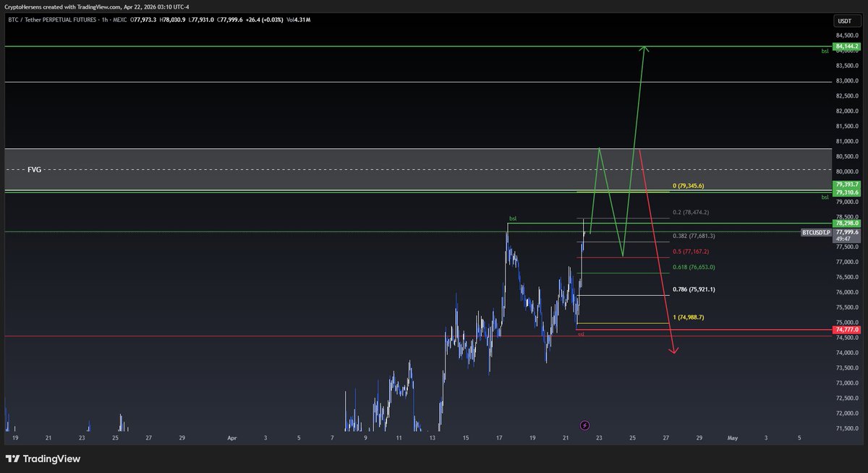Click the 79,393.7 green price label
The height and width of the screenshot is (473, 868).
(x=846, y=185)
